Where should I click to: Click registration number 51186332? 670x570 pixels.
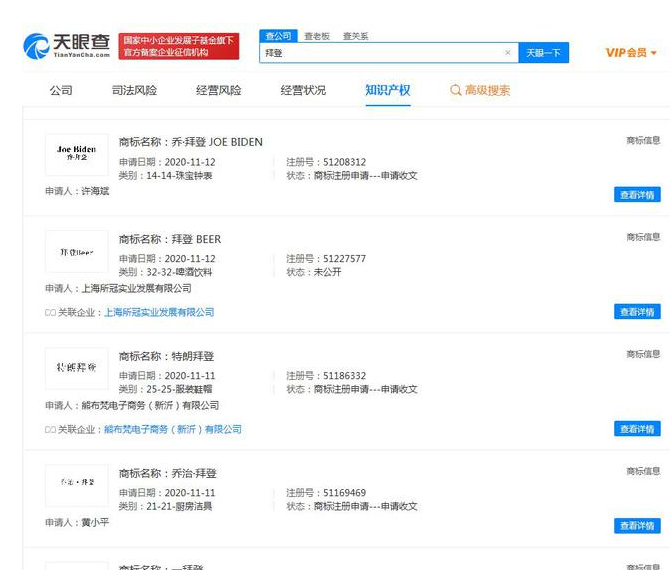point(344,376)
